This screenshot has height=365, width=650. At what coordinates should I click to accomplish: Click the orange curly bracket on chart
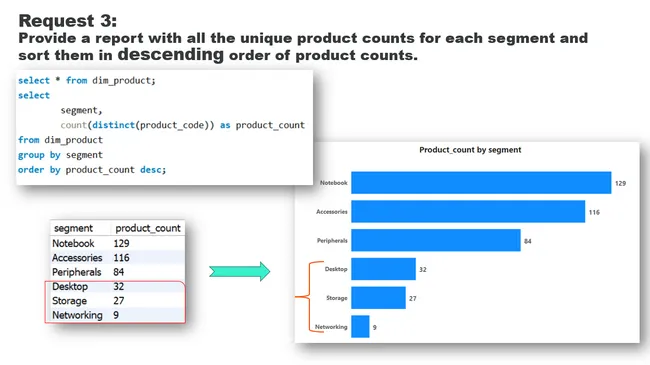[x=309, y=297]
